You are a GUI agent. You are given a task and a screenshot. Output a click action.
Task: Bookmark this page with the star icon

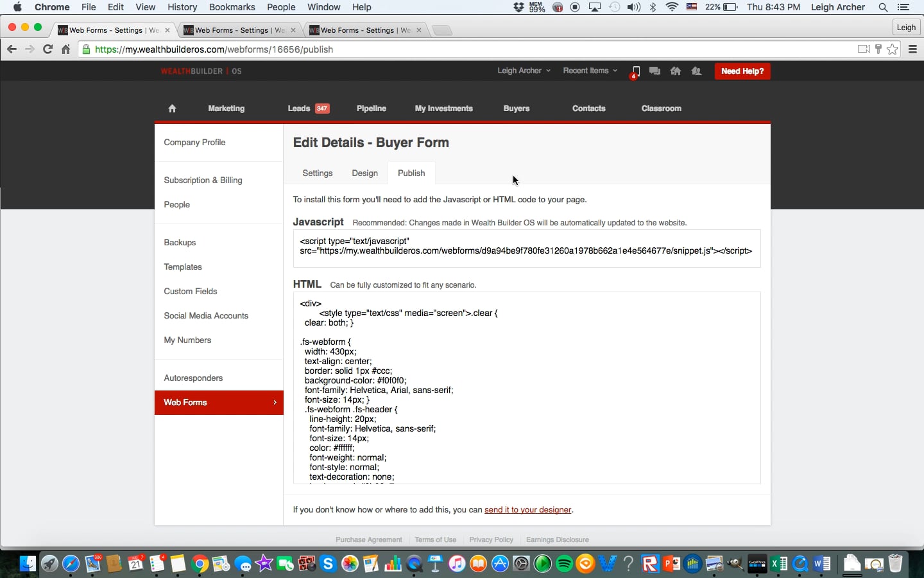pyautogui.click(x=893, y=49)
